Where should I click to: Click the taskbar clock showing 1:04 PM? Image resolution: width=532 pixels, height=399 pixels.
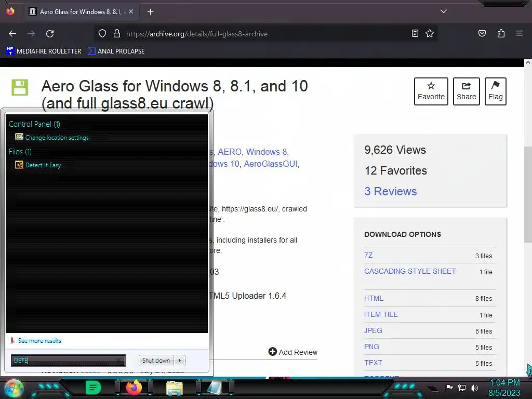click(x=504, y=388)
